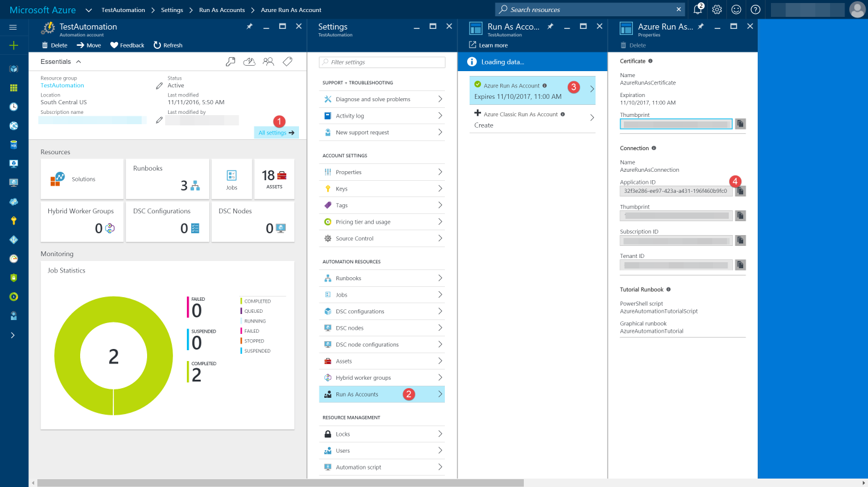Copy the connection Thumbprint value
This screenshot has width=868, height=487.
tap(740, 215)
